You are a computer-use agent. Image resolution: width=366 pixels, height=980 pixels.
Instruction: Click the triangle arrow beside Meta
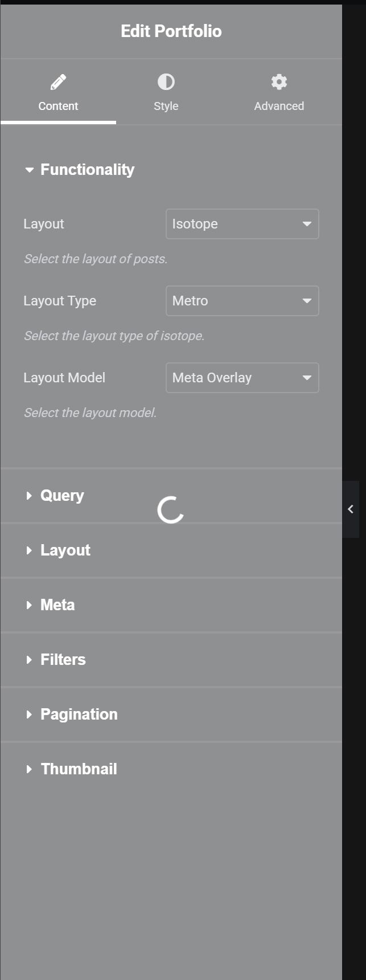click(29, 605)
